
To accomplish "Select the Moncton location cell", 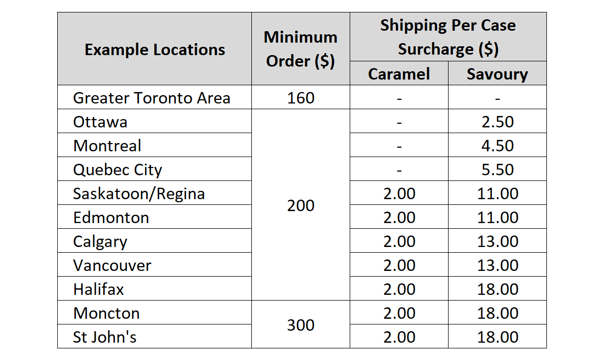I will coord(107,313).
